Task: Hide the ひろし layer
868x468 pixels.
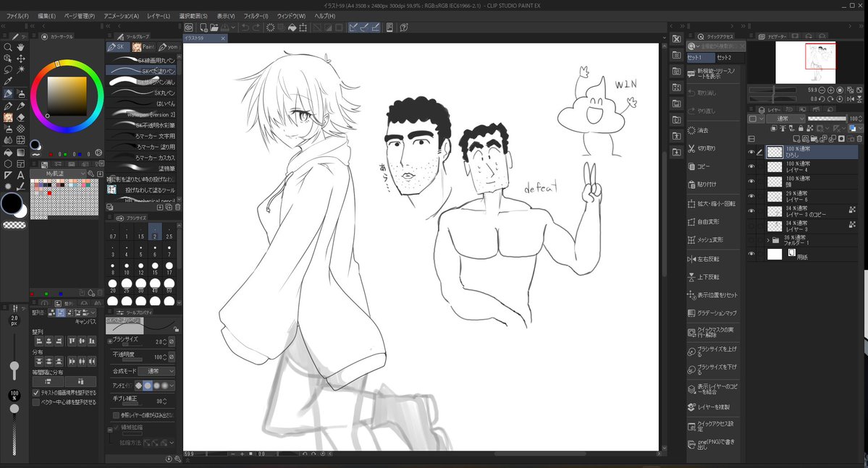Action: pos(751,152)
